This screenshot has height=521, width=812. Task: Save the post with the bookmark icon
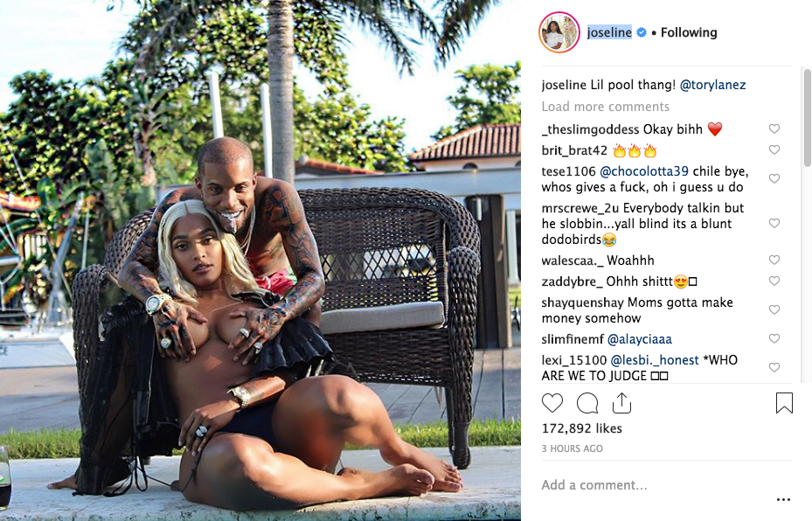click(x=784, y=403)
